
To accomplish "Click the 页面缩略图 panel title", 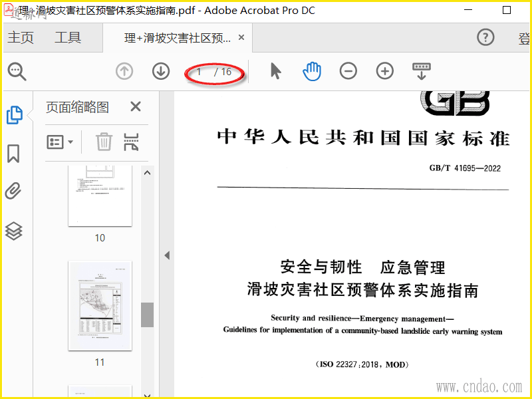I will point(77,108).
